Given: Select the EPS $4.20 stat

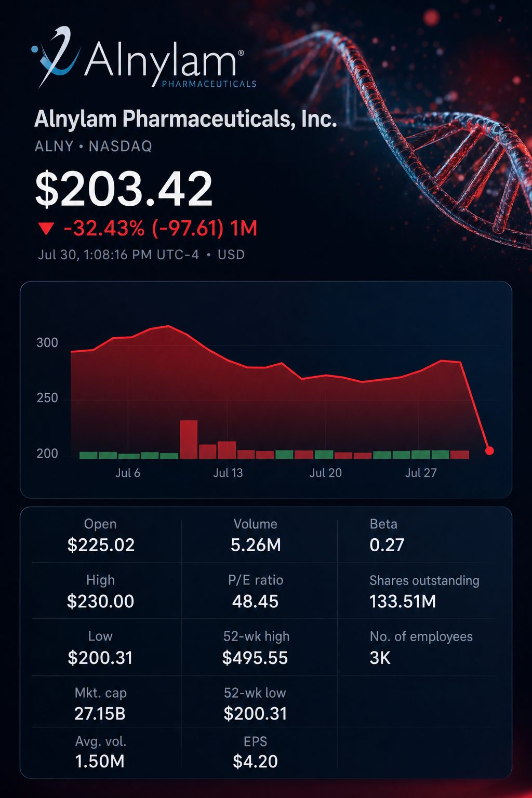Looking at the screenshot, I should click(x=255, y=752).
